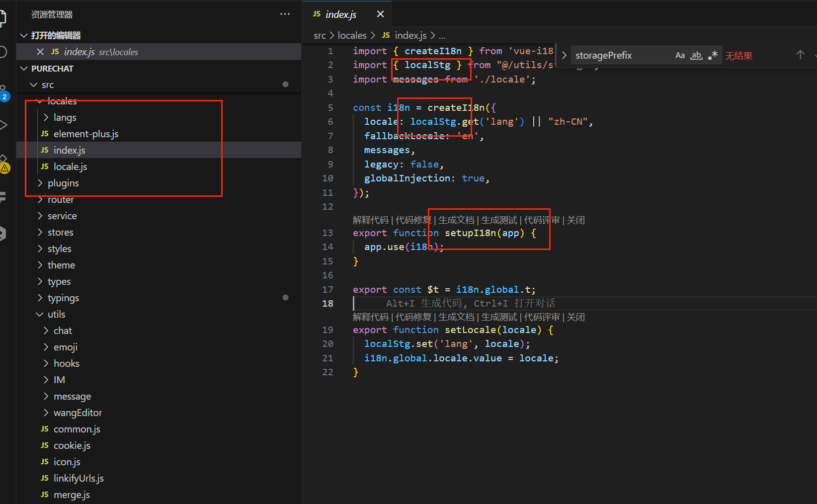
Task: Close index.js in the open editors list
Action: point(40,52)
